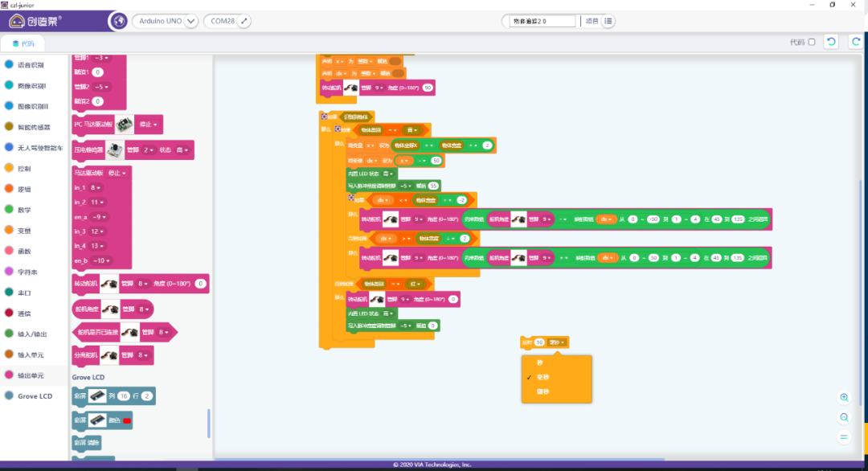Open the 智能传感器 block category
The image size is (868, 471).
34,127
